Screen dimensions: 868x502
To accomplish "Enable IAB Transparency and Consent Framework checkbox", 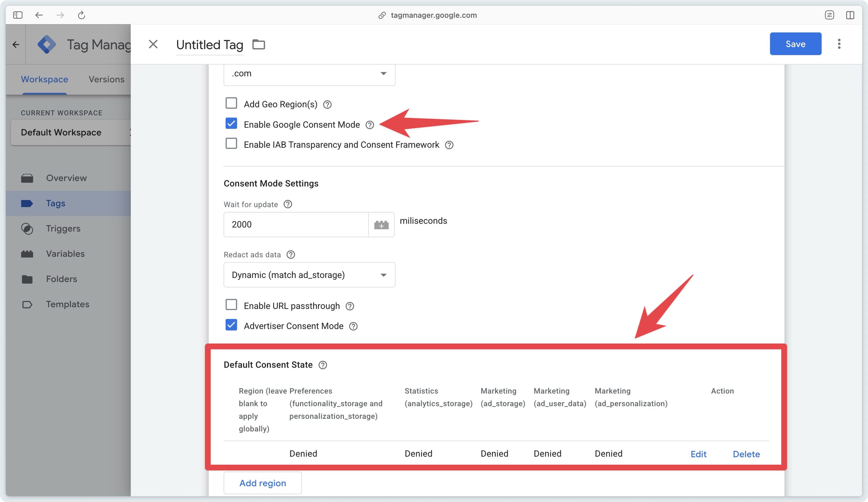I will tap(231, 143).
